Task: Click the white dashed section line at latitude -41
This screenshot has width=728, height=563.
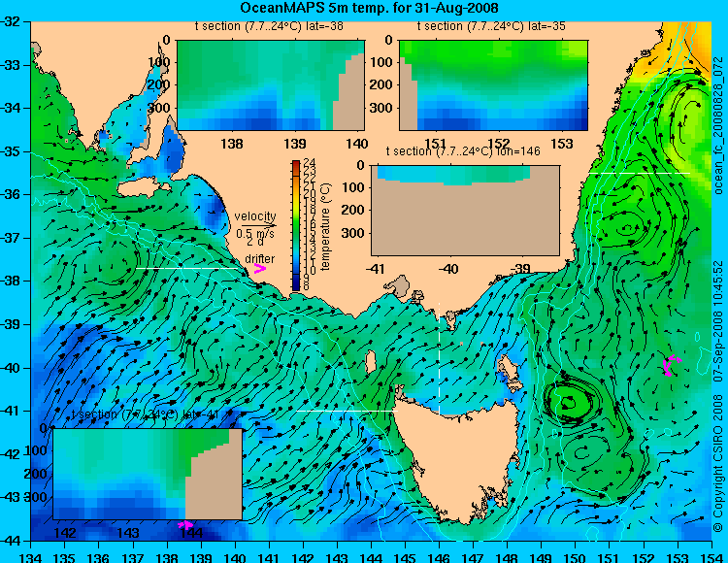Action: point(347,412)
